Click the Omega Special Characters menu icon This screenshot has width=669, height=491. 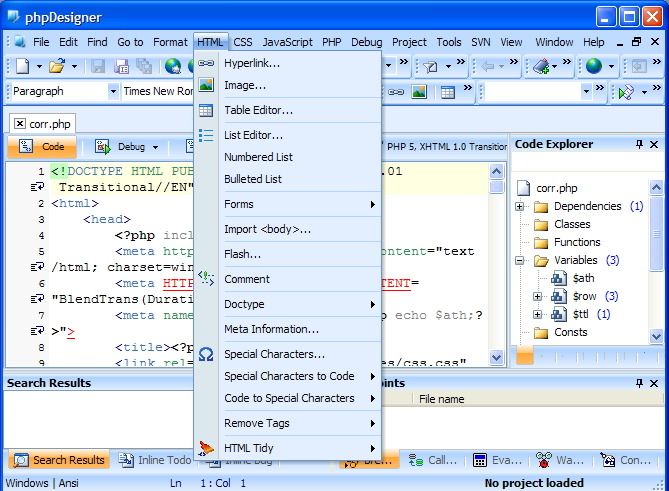point(206,354)
